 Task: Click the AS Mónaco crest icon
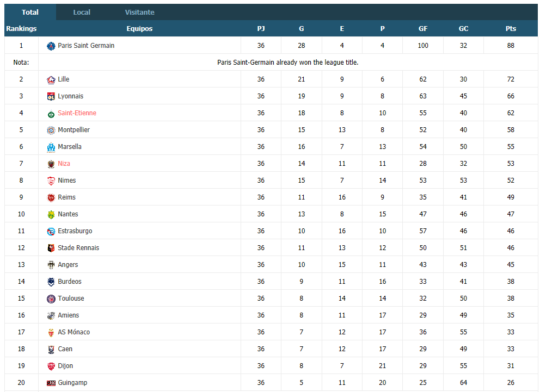pyautogui.click(x=51, y=332)
